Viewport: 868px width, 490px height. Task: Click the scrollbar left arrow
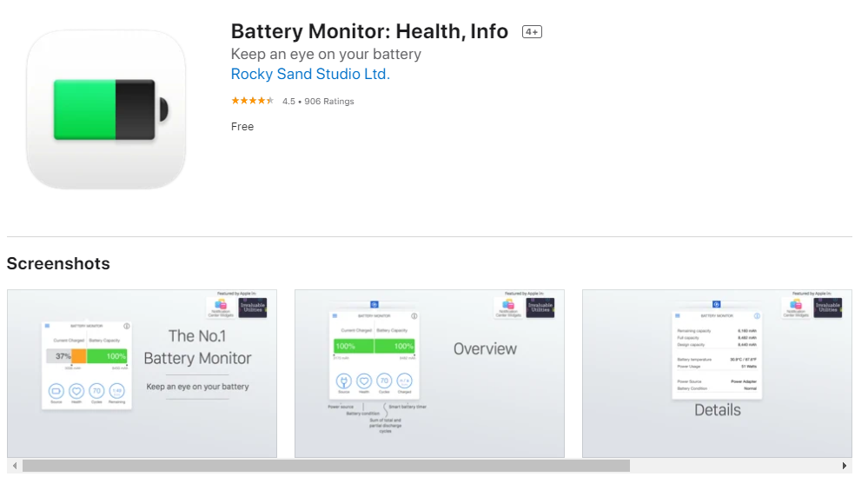coord(13,467)
